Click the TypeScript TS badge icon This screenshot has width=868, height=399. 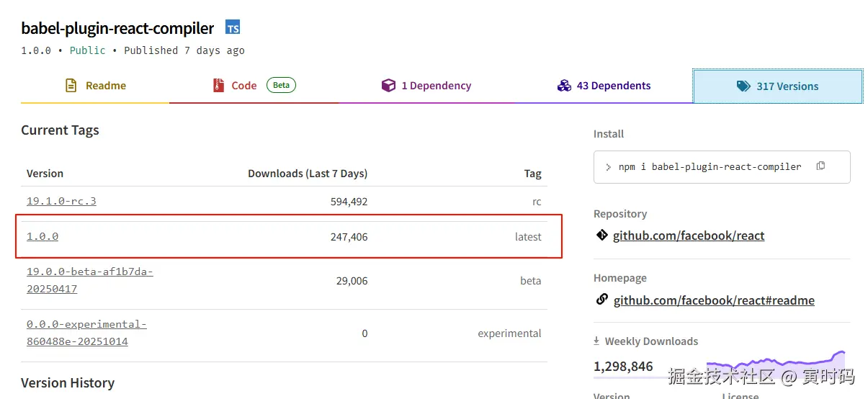click(x=232, y=27)
